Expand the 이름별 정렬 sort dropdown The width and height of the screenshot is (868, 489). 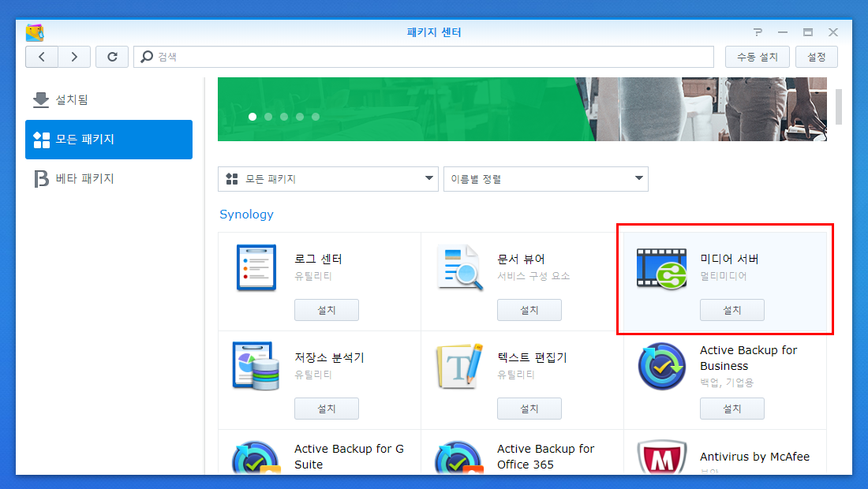(546, 179)
